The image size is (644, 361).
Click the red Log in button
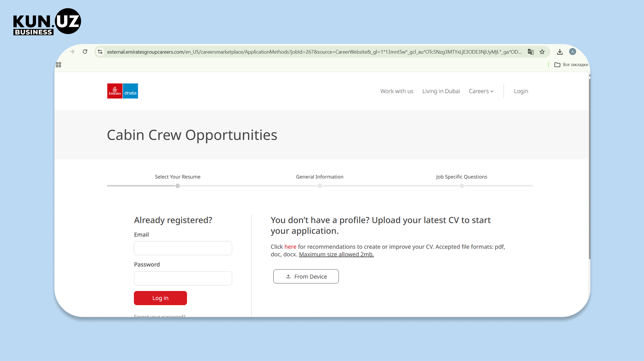tap(160, 298)
